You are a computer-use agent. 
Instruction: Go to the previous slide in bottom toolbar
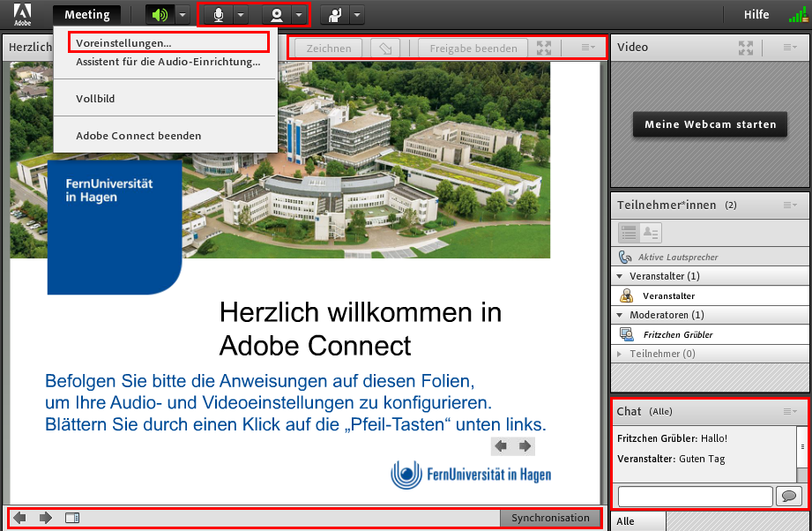click(19, 518)
